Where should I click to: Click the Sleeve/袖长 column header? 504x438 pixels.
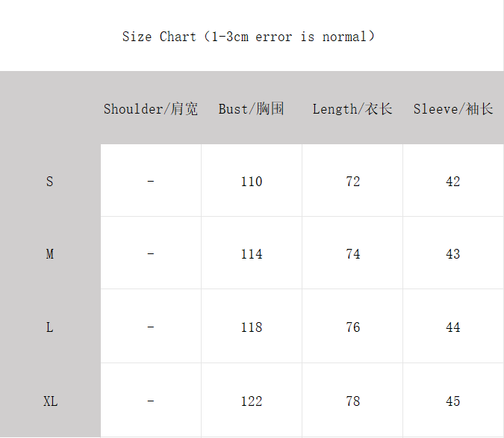(453, 109)
